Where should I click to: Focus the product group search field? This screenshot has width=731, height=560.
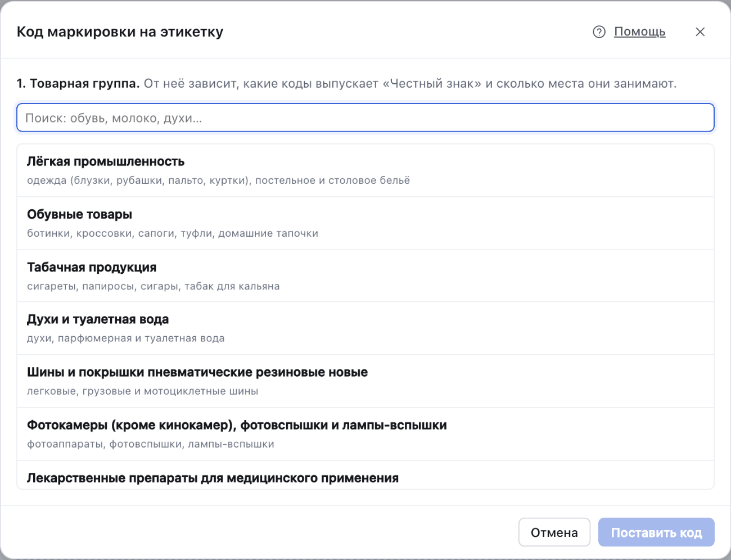365,118
